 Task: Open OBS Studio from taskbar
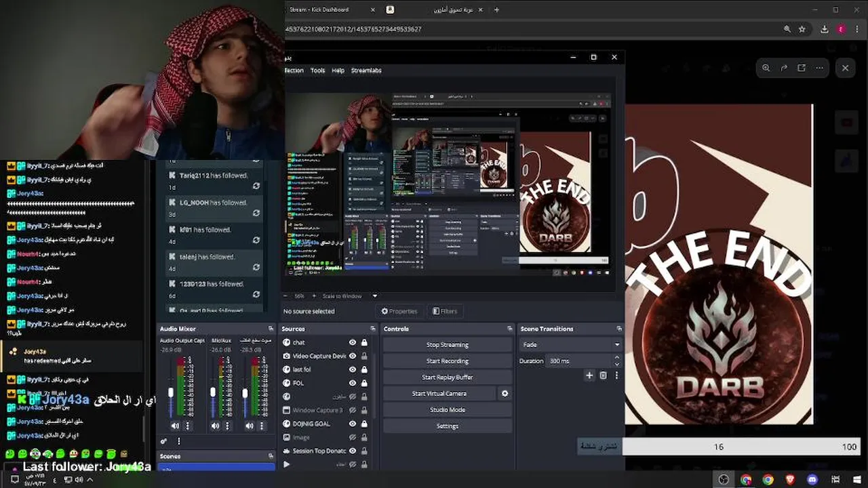click(724, 480)
